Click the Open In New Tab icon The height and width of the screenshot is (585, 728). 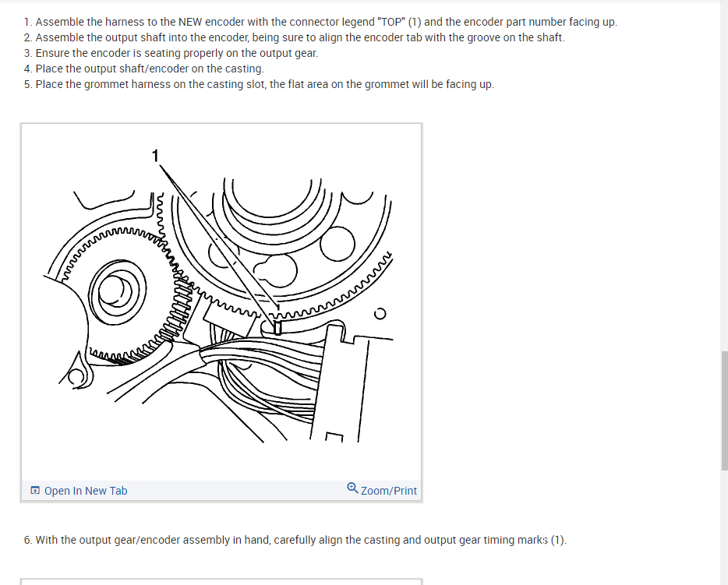point(35,491)
